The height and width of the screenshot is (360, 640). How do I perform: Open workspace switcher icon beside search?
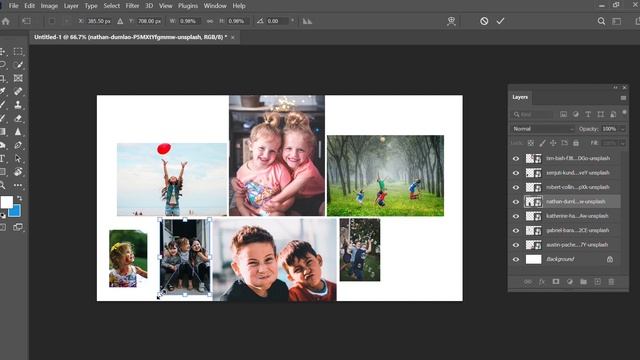[617, 21]
